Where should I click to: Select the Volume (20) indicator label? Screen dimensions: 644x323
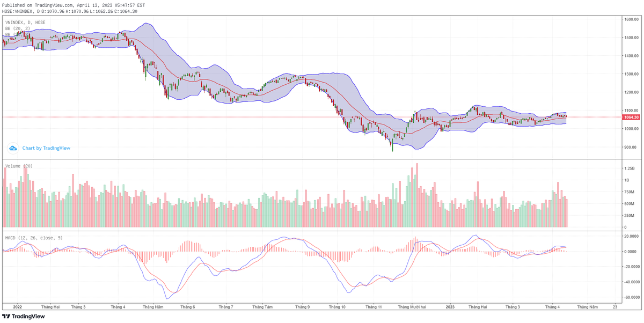[x=19, y=166]
